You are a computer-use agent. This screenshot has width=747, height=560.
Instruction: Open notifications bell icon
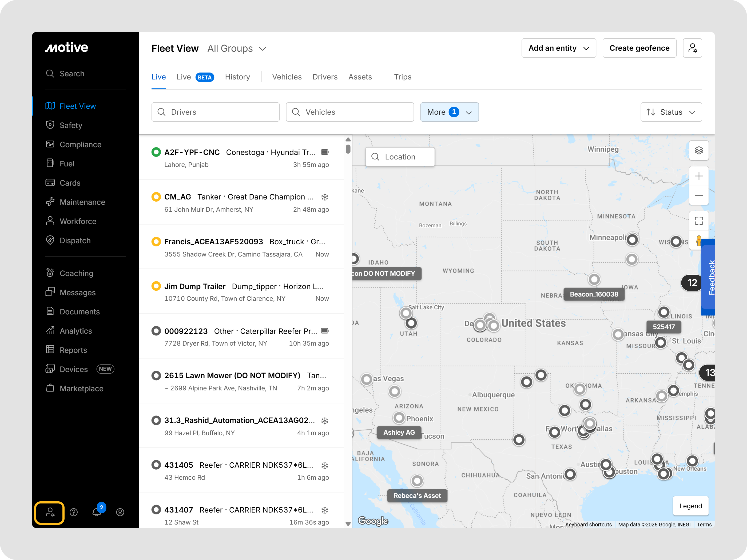pyautogui.click(x=97, y=512)
